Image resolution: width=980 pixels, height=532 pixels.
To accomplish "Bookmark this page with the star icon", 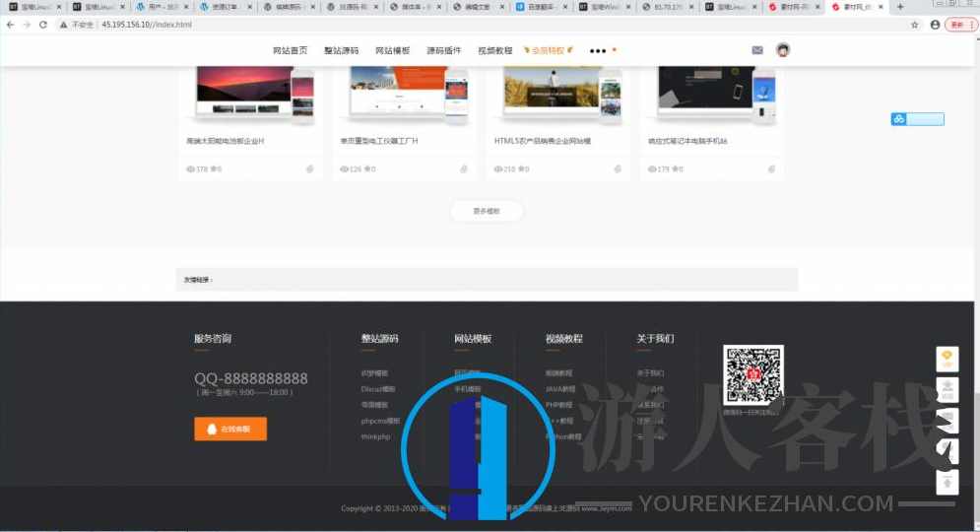I will 914,25.
